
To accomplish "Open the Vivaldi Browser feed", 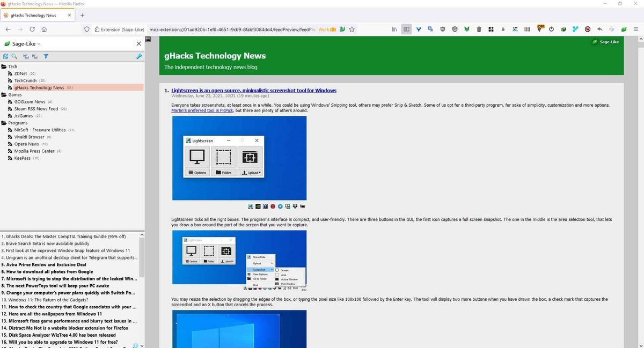I will tap(30, 137).
